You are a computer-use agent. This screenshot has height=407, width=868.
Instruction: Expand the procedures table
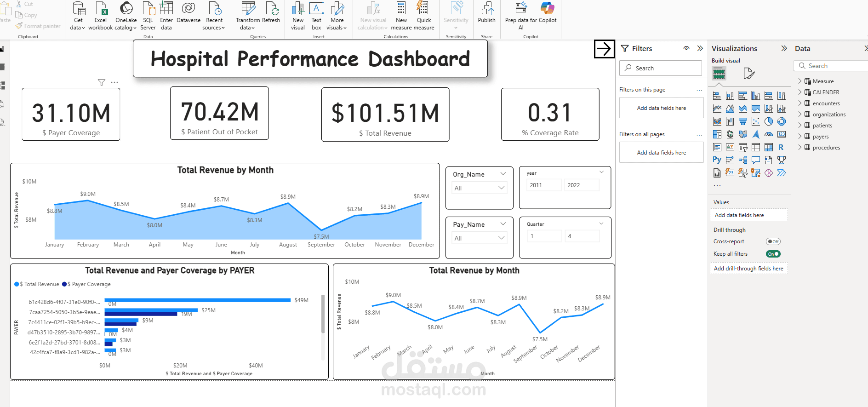coord(800,147)
